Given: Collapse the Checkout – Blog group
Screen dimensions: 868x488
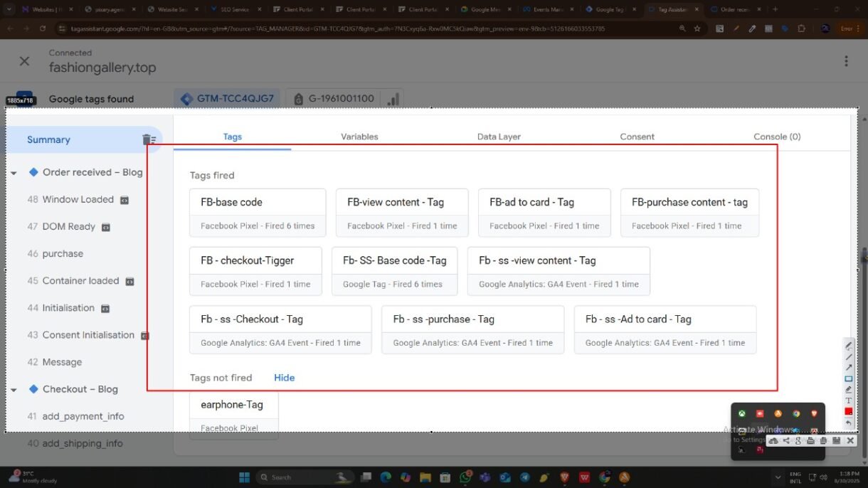Looking at the screenshot, I should (14, 390).
